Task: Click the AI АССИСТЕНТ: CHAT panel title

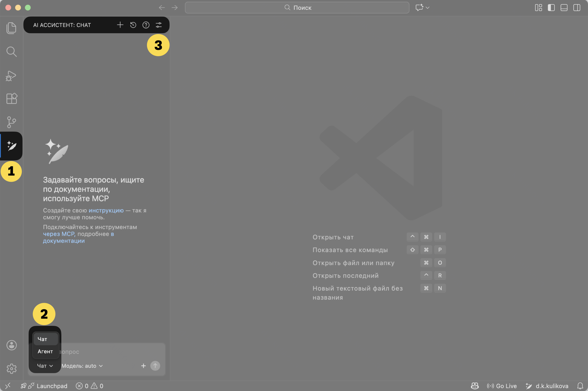Action: click(x=62, y=25)
